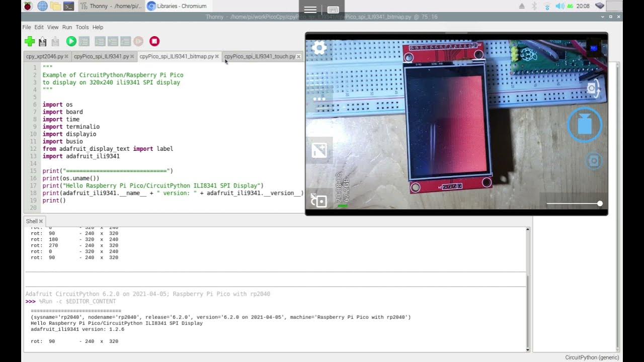The height and width of the screenshot is (362, 644).
Task: Click the three-dots more options in camera
Action: tap(319, 99)
